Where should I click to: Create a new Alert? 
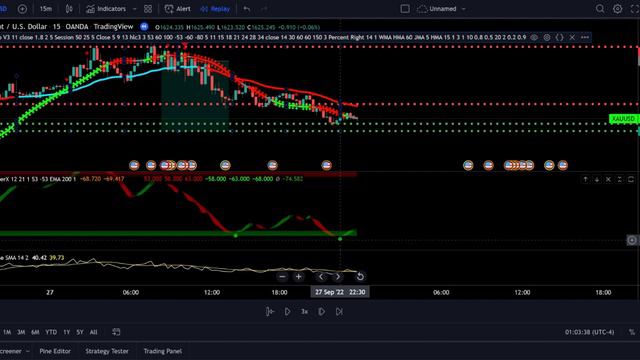click(178, 9)
